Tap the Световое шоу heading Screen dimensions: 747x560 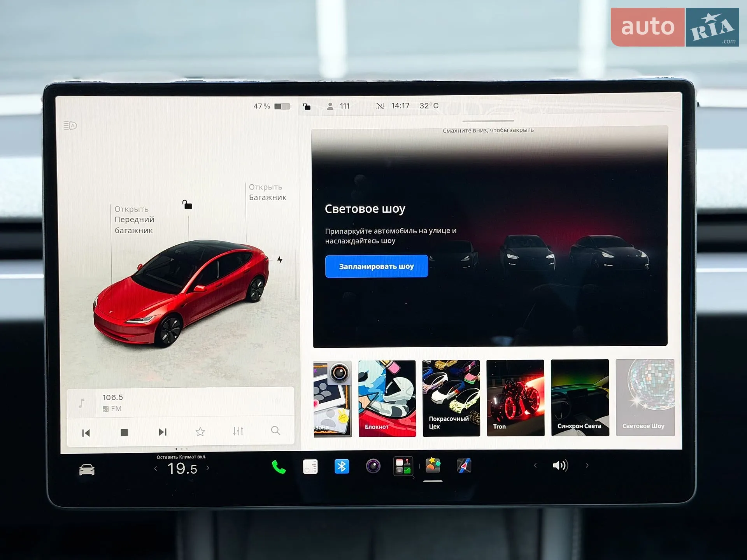pyautogui.click(x=365, y=209)
